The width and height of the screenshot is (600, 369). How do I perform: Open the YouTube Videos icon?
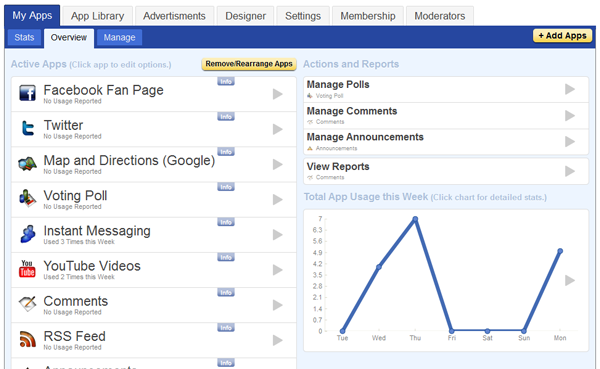(x=27, y=269)
